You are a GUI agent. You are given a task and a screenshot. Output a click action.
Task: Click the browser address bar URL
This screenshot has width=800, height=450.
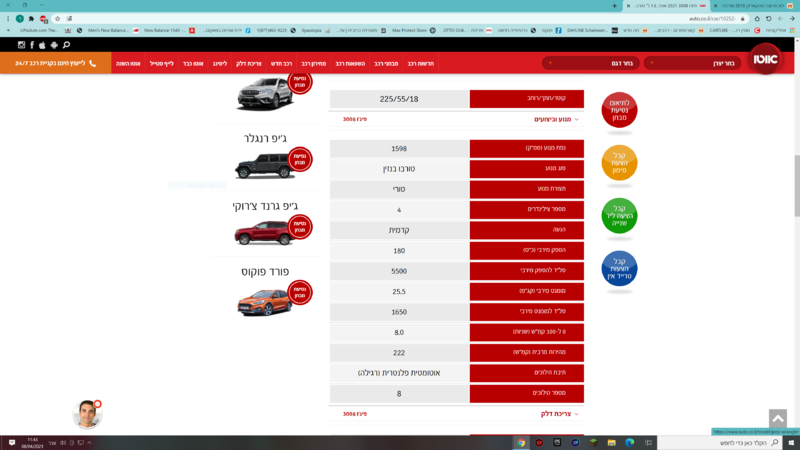712,18
